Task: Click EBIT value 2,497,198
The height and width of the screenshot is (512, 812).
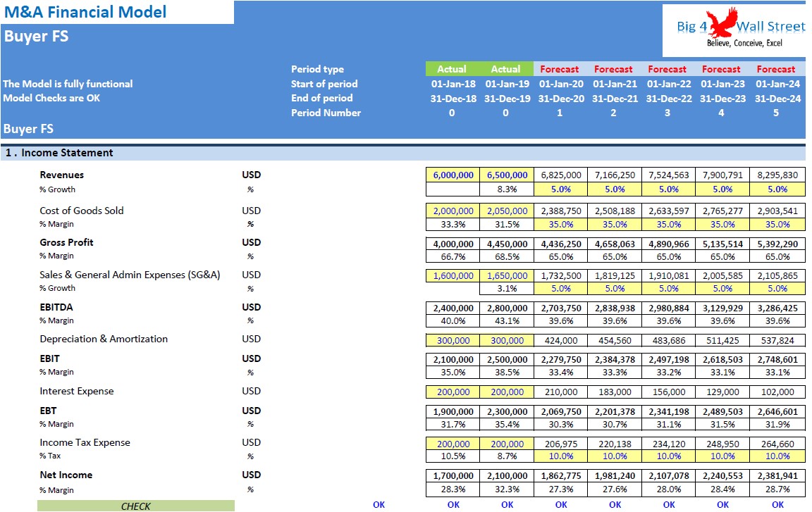Action: point(668,359)
